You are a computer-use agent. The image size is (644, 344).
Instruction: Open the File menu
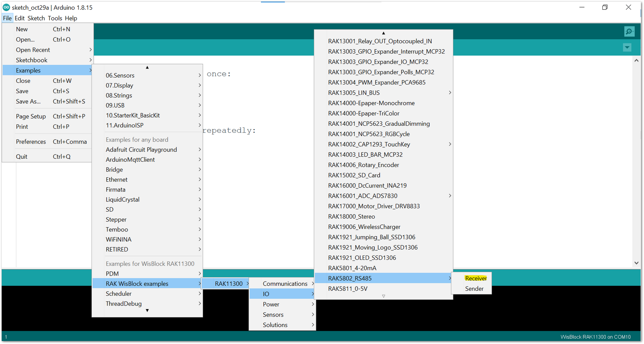7,18
